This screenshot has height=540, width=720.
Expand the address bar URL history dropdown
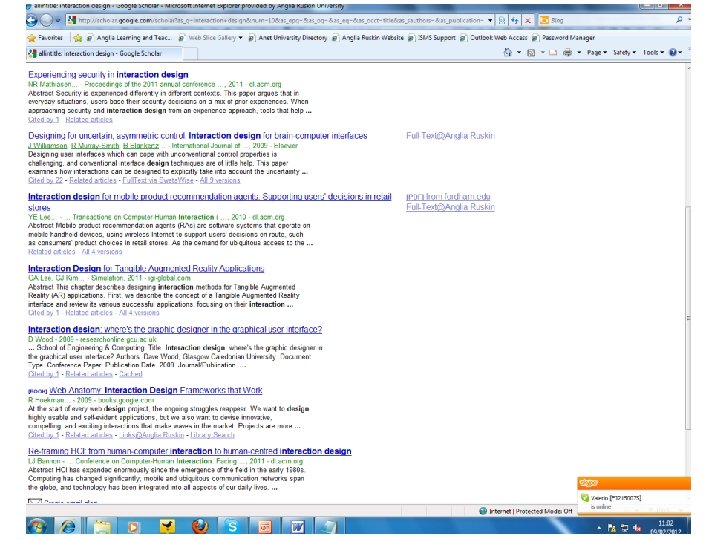point(490,20)
